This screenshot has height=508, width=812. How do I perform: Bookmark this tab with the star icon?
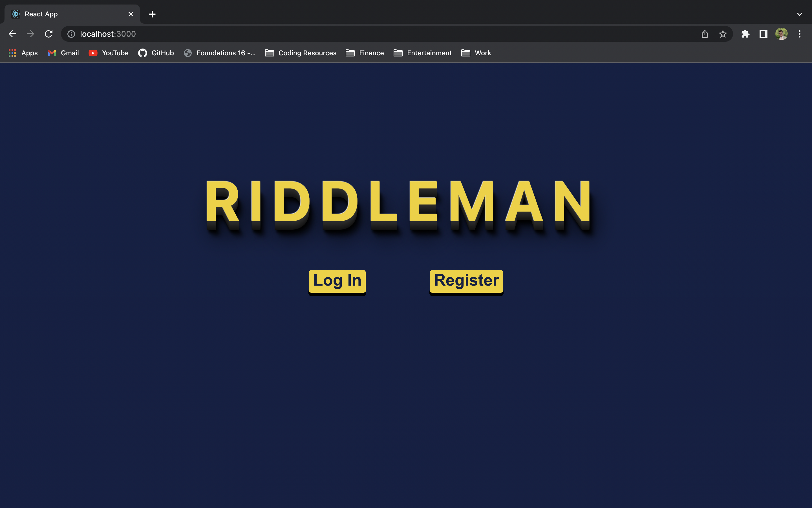pos(723,34)
